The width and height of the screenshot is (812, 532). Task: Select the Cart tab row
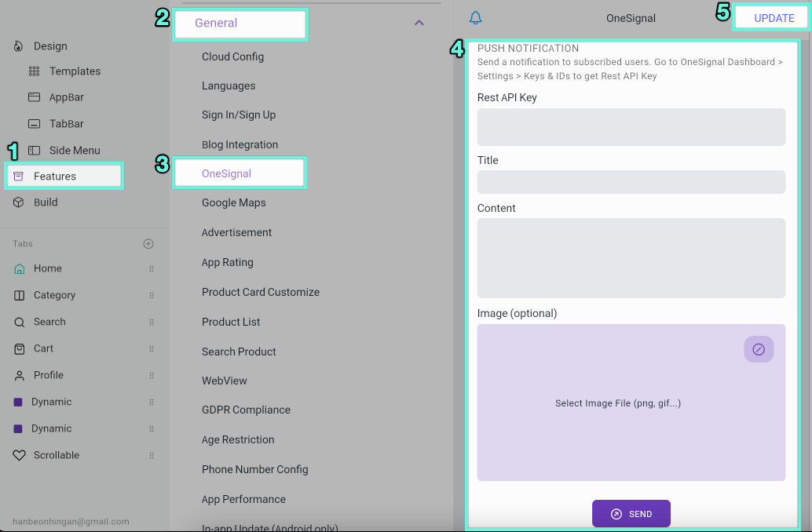tap(84, 349)
